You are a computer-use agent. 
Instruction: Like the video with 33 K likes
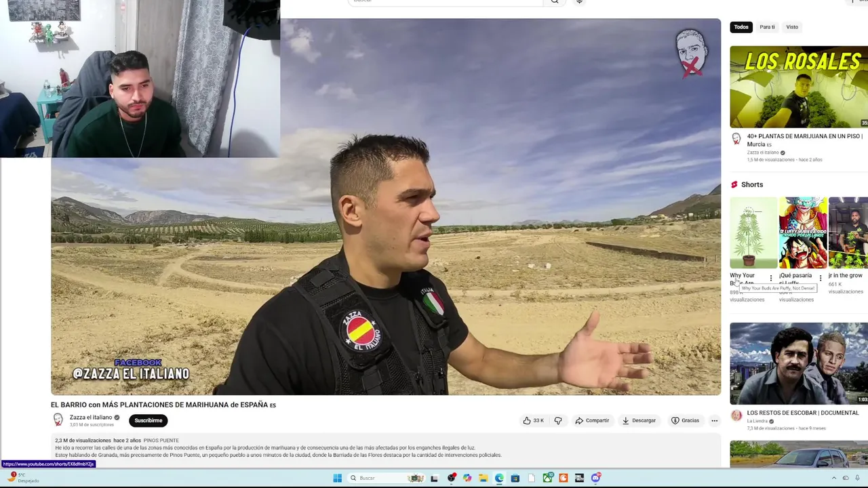click(534, 420)
